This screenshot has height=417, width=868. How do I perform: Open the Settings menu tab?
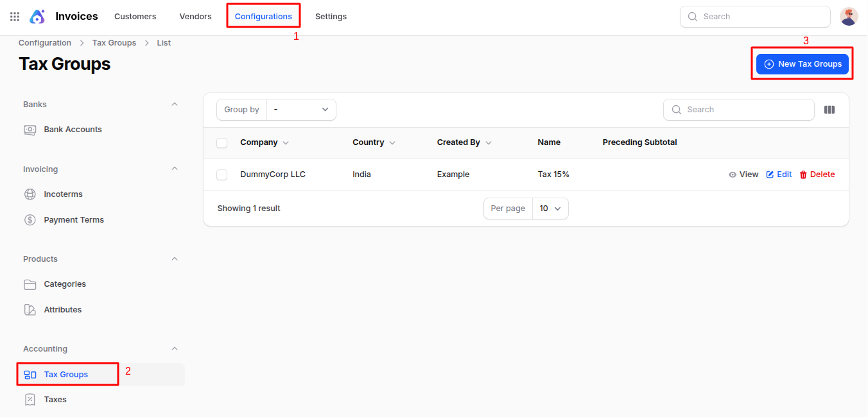coord(331,17)
